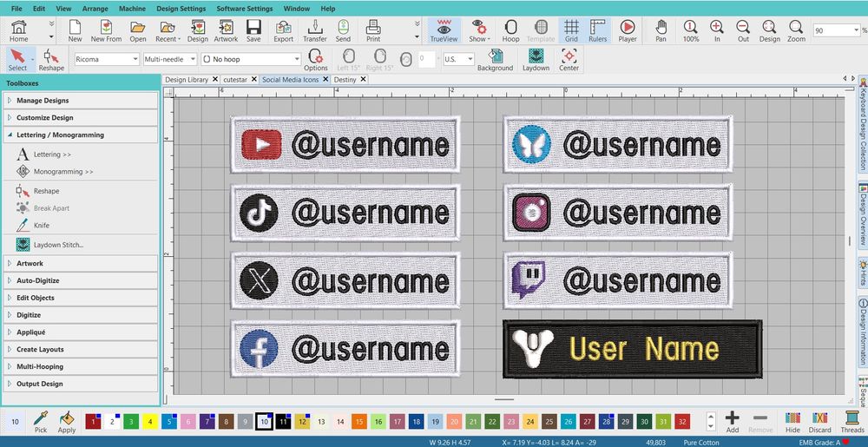Create a new design with New
The width and height of the screenshot is (868, 447).
coord(75,31)
